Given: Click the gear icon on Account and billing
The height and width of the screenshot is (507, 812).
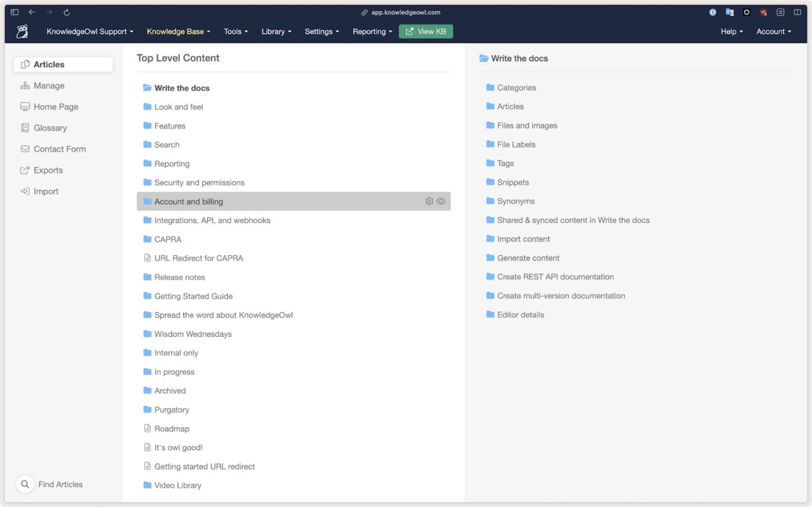Looking at the screenshot, I should [429, 201].
